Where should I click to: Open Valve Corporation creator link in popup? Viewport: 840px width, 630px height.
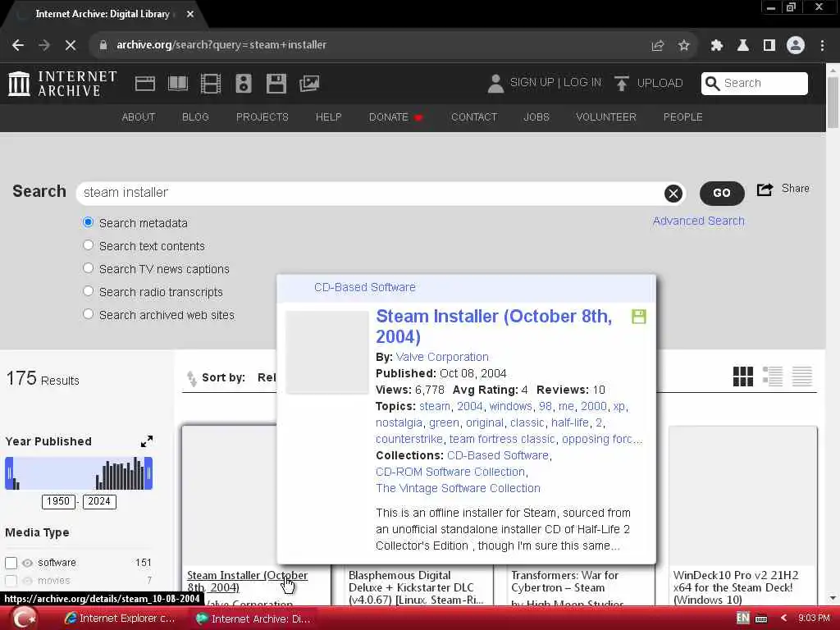442,358
